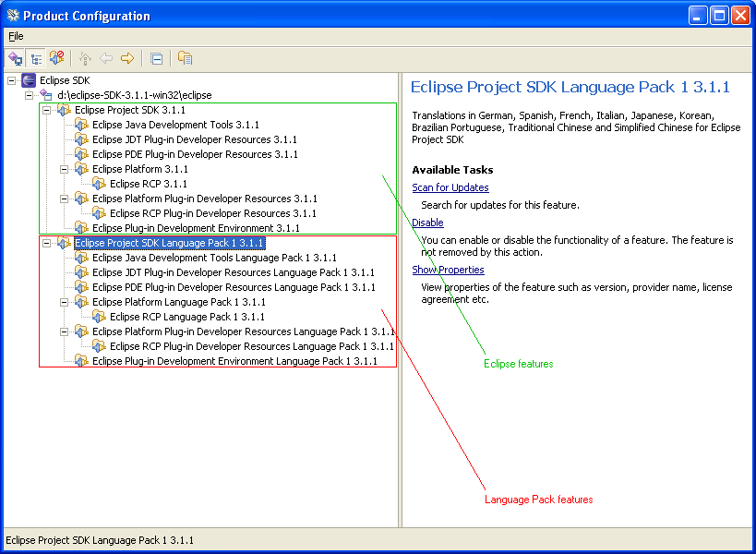Collapse the Eclipse Project SDK 3.1.1 node
Screen dimensions: 756x554
(x=46, y=111)
